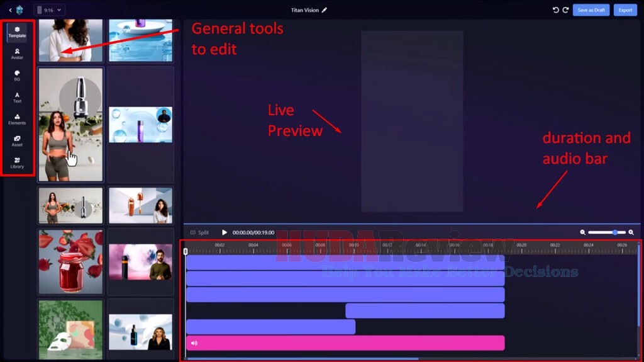Viewport: 644px width, 362px height.
Task: Select the BG background tool
Action: click(17, 76)
